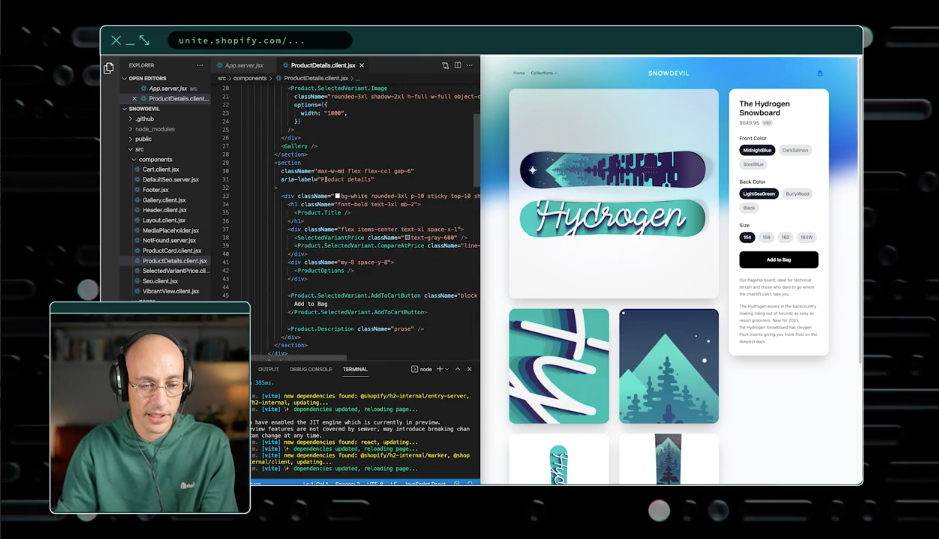
Task: Select MidnightBlue front color option
Action: pyautogui.click(x=757, y=150)
